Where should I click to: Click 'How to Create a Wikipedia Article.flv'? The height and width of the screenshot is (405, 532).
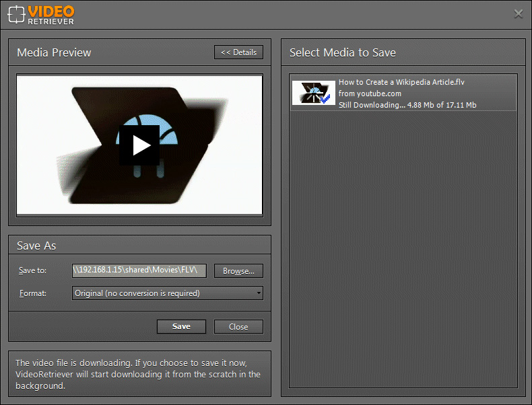(x=401, y=82)
